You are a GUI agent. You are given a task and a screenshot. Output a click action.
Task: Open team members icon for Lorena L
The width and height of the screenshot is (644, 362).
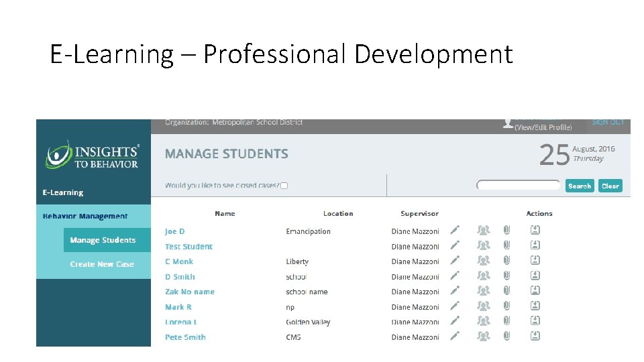tap(484, 321)
